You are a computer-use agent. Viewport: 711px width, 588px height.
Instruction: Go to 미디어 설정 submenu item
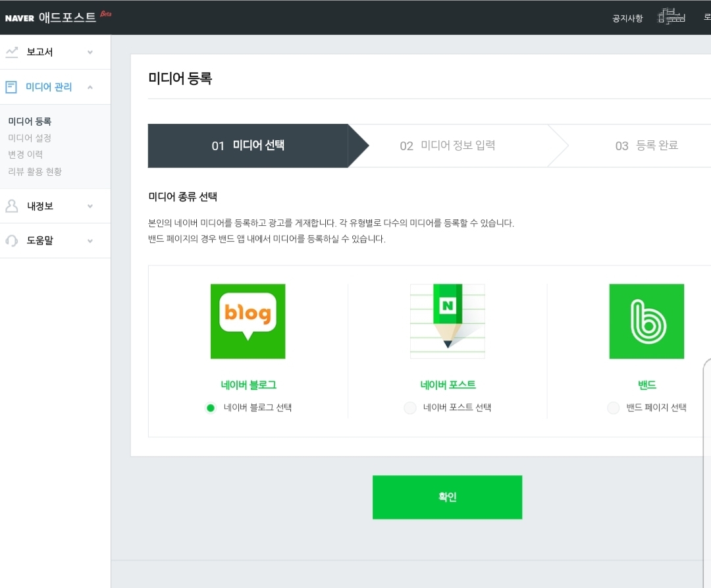click(30, 138)
